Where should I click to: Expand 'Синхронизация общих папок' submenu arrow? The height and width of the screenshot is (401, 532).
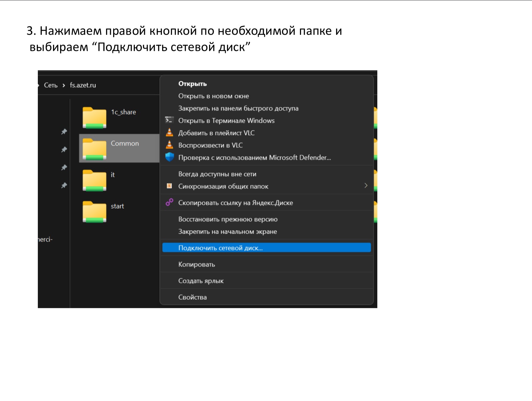(x=366, y=186)
